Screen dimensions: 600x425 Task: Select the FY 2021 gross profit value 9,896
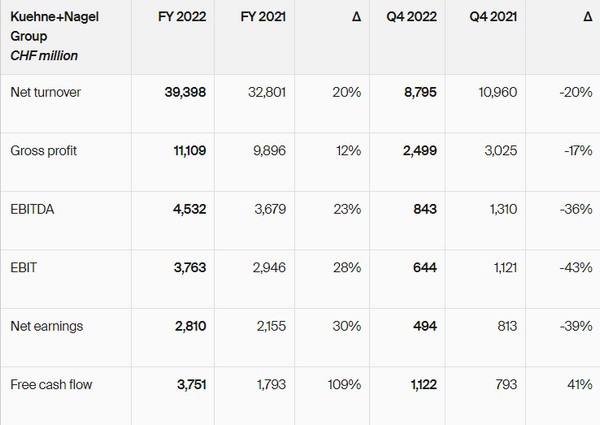tap(269, 150)
